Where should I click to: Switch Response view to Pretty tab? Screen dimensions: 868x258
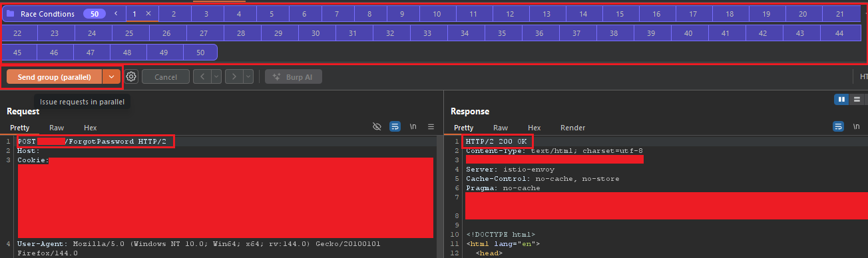coord(464,128)
